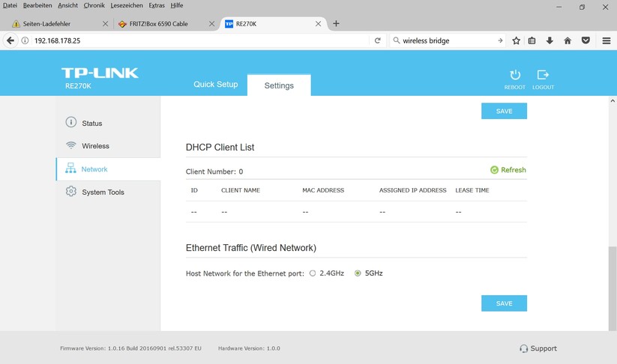Click SAVE below Ethernet Traffic

tap(504, 303)
